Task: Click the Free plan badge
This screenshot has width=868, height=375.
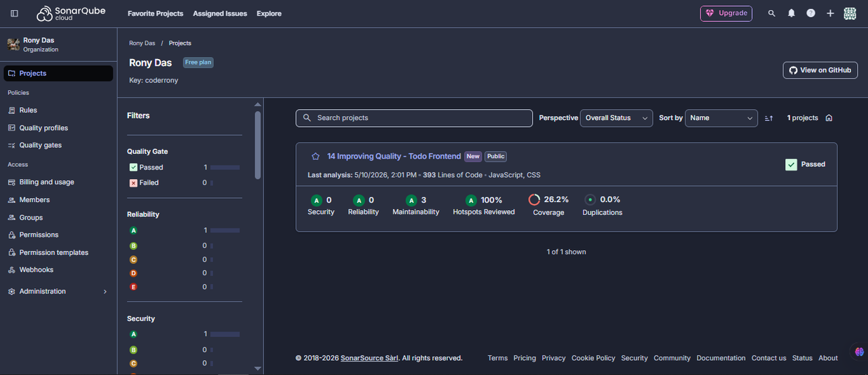Action: [x=198, y=62]
